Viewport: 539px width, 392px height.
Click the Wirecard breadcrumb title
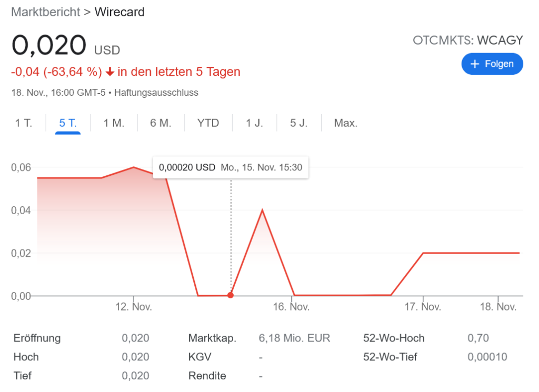[119, 12]
